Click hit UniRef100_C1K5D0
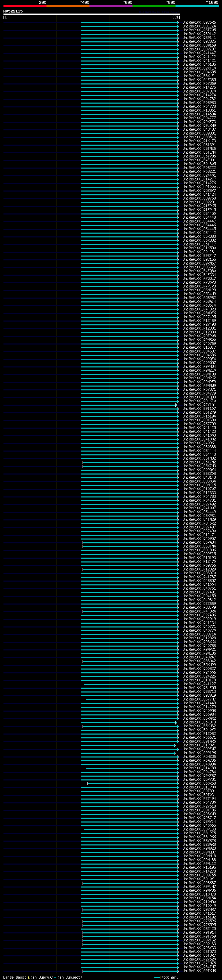Image resolution: width=222 pixels, height=980 pixels. point(199,248)
